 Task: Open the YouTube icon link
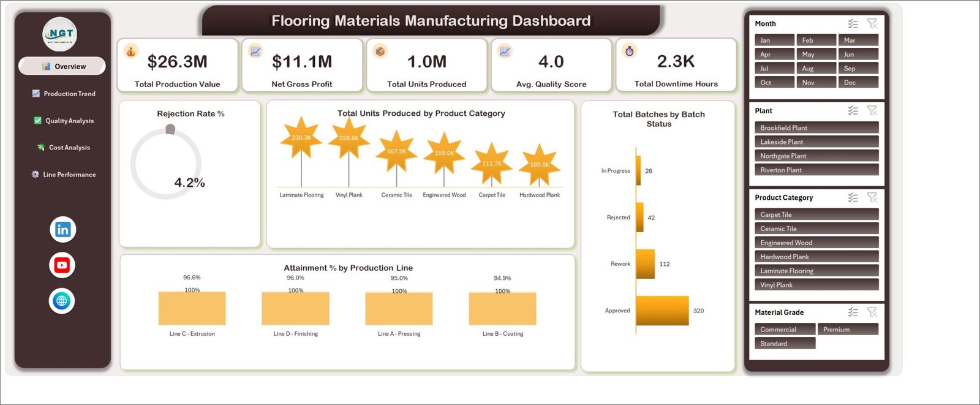coord(62,265)
